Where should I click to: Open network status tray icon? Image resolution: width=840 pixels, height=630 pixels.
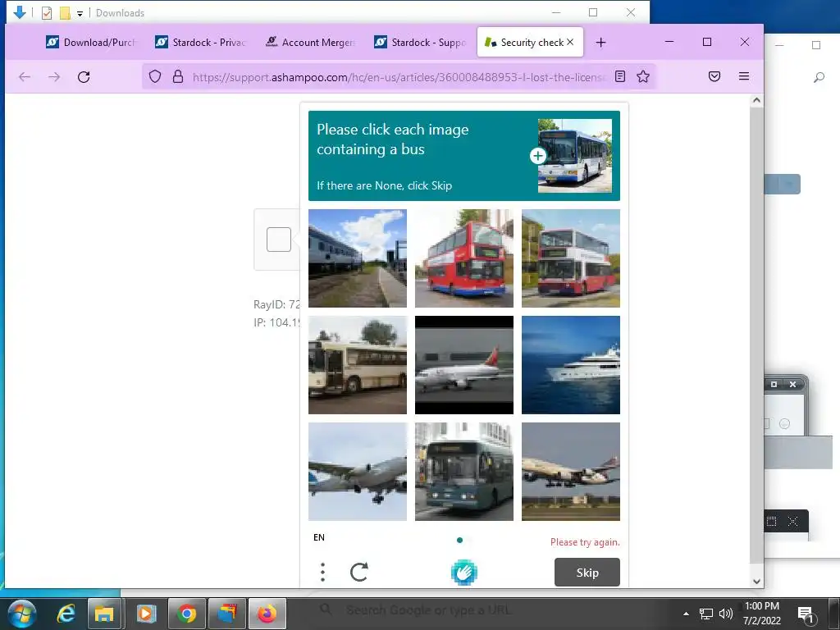[706, 614]
